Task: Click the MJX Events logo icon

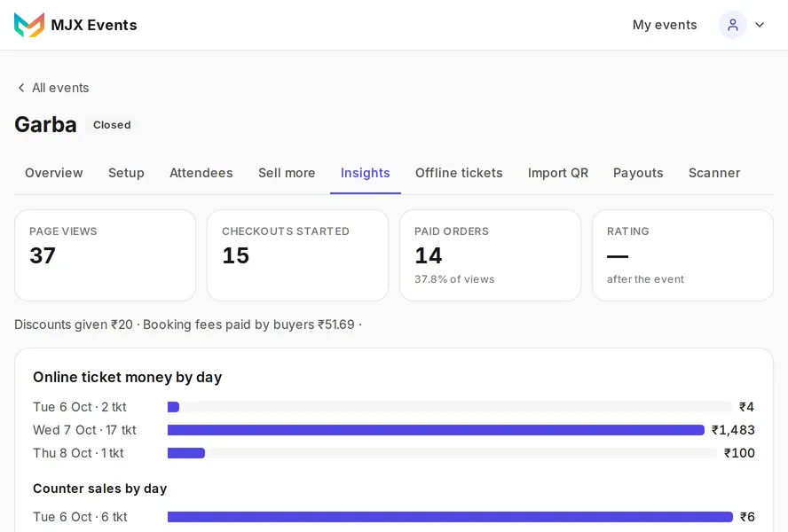Action: pyautogui.click(x=29, y=25)
